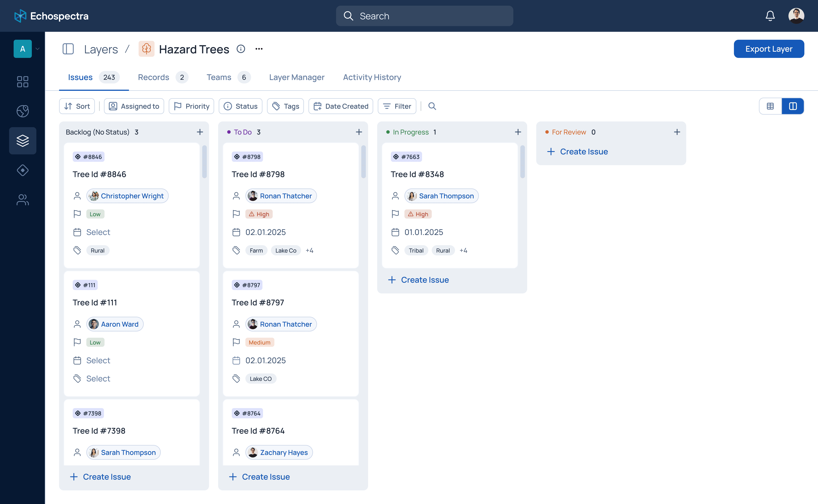Screen dimensions: 818x504
Task: Add new issue to To Do column
Action: [x=359, y=131]
